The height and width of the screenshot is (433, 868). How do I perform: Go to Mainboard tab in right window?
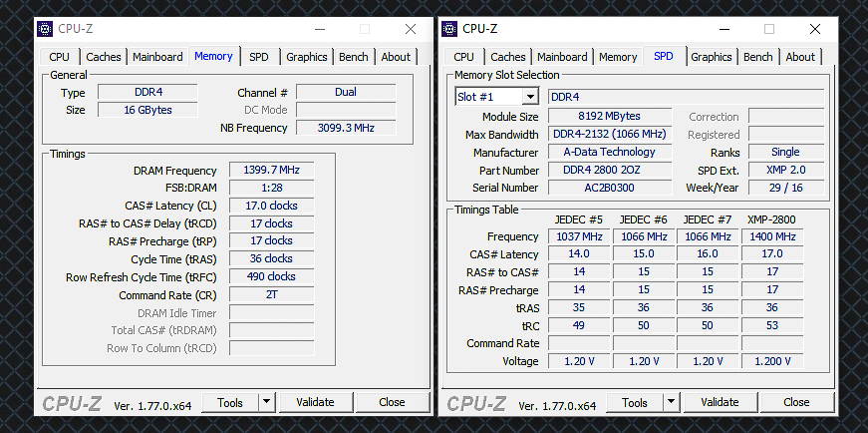(562, 57)
